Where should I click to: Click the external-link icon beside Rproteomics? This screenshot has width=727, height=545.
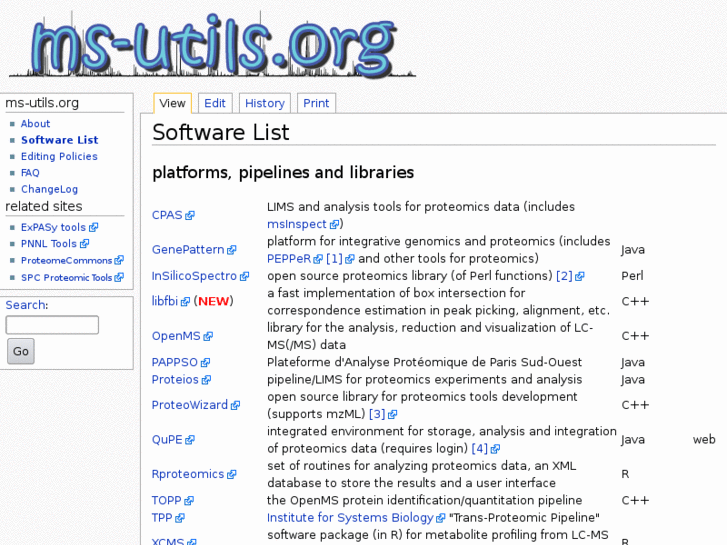232,474
